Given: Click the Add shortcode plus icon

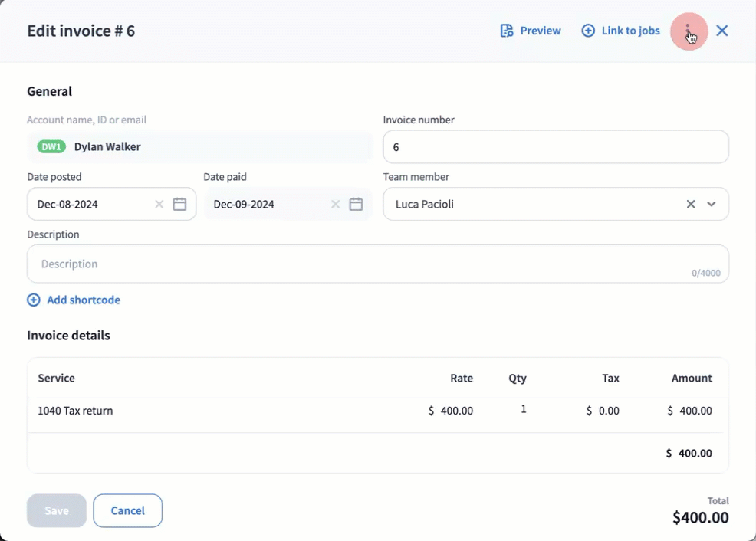Looking at the screenshot, I should point(34,300).
